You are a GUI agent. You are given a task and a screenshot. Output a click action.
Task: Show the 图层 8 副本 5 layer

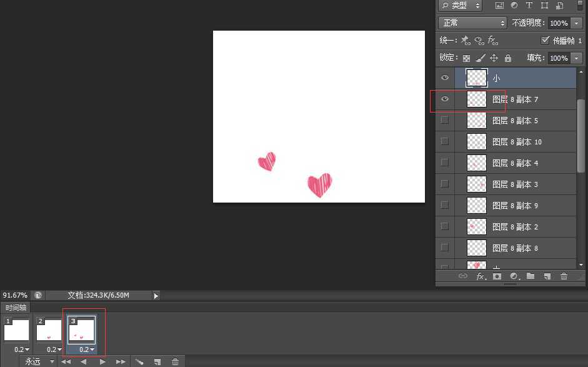(x=445, y=121)
